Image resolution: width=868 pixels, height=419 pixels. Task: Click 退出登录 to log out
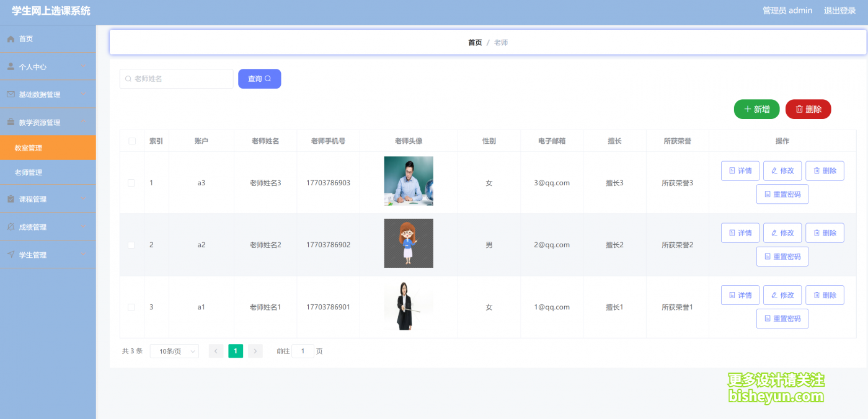839,11
